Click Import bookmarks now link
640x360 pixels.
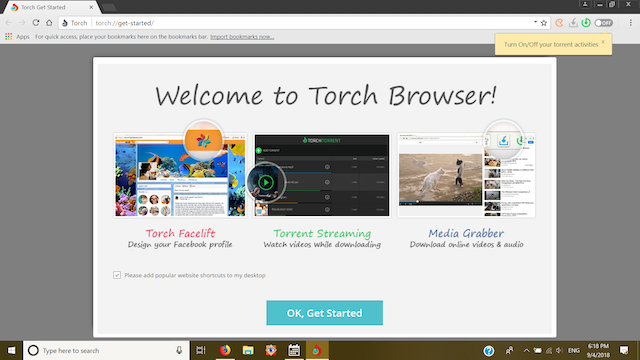coord(242,37)
